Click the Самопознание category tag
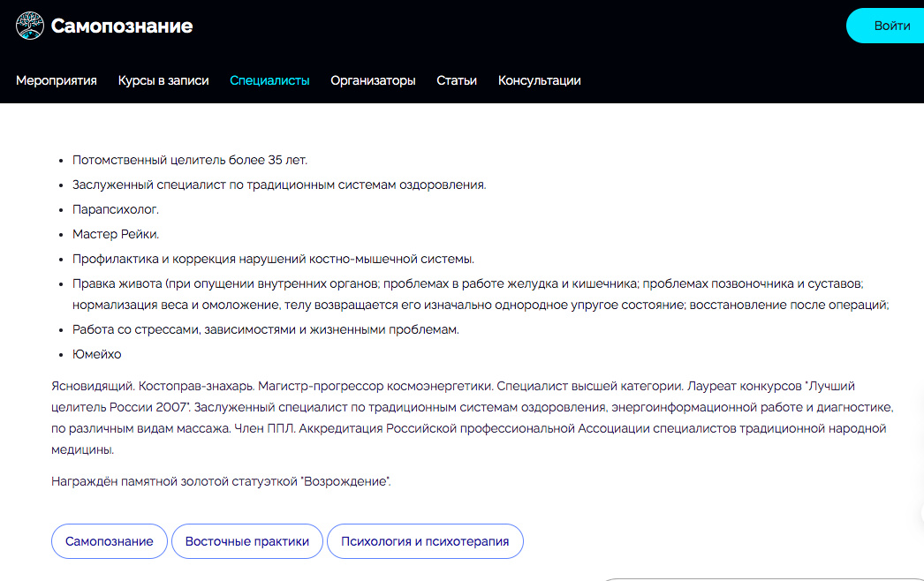Image resolution: width=924 pixels, height=581 pixels. [x=109, y=541]
